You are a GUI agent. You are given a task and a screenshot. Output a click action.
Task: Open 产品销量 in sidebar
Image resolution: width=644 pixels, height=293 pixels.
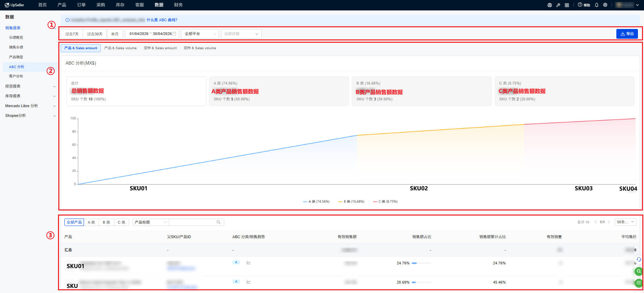(16, 57)
